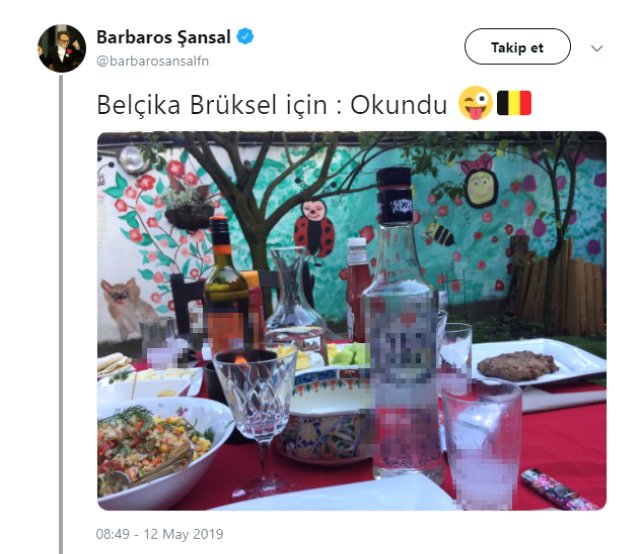The width and height of the screenshot is (640, 554).
Task: Click the blue verified badge
Action: point(245,36)
